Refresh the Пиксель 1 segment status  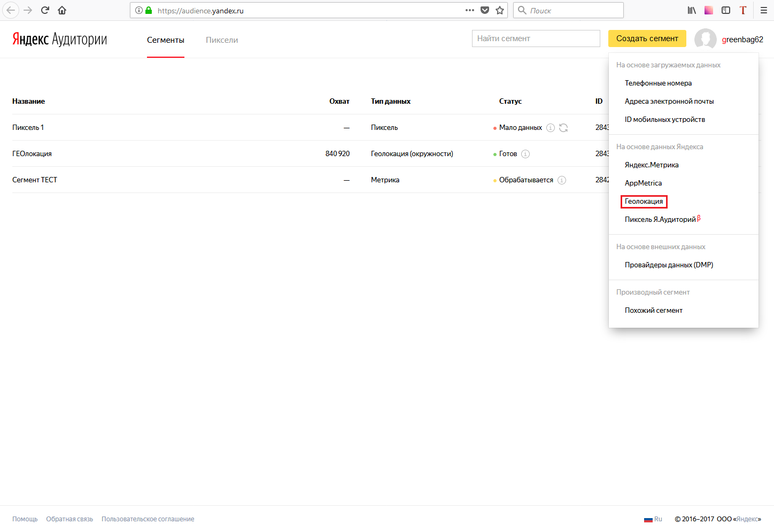563,128
